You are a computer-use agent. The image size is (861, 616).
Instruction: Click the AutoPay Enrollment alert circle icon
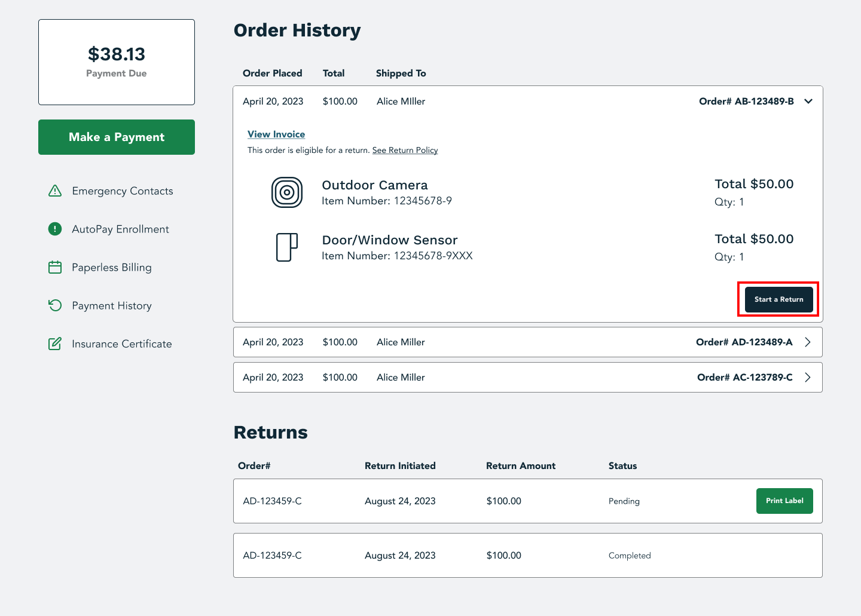[55, 229]
